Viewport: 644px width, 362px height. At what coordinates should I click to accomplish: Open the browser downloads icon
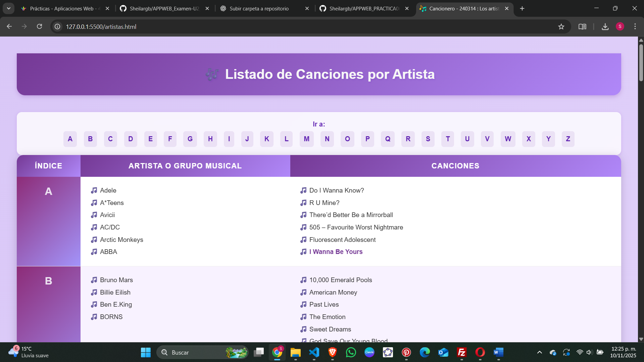coord(605,27)
